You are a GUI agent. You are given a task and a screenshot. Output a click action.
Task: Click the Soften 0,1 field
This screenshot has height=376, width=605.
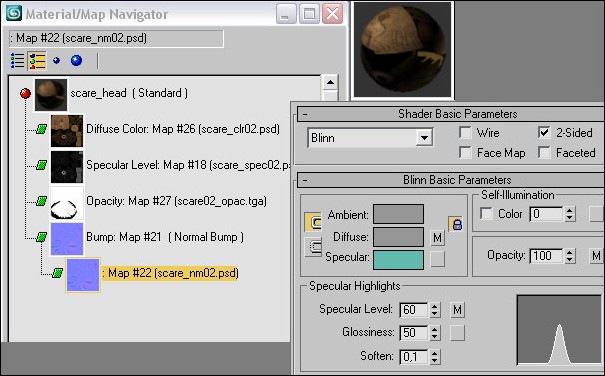pos(414,356)
